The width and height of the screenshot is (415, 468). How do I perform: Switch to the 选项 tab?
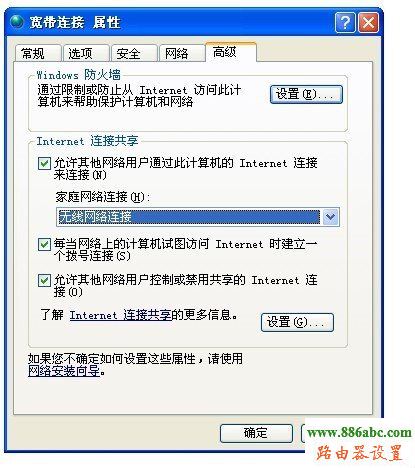pos(86,53)
